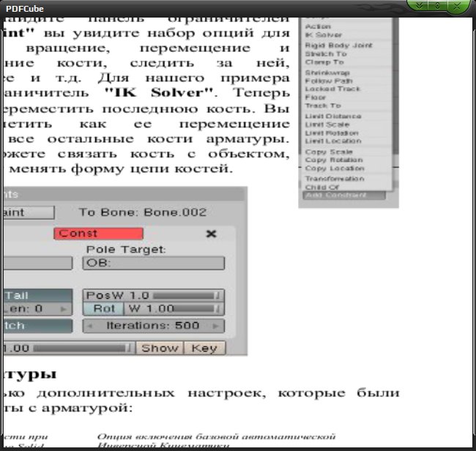Pick the 'Child Of' constraint entry

tap(321, 187)
